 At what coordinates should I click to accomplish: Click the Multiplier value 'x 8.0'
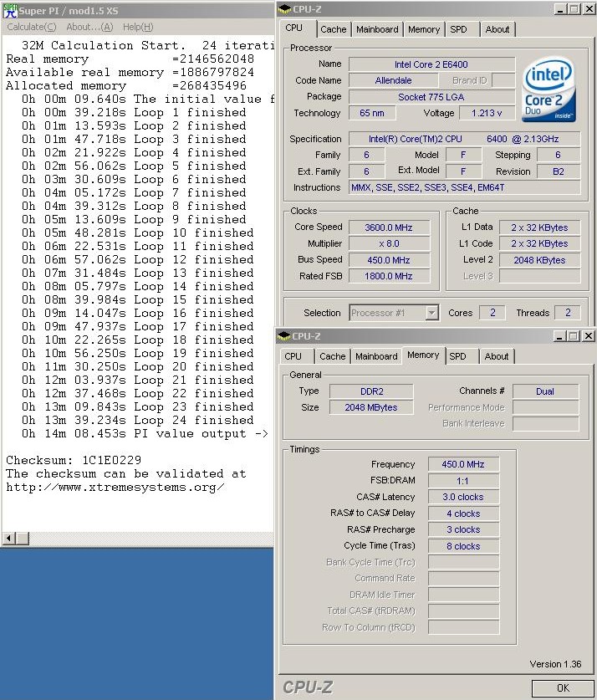tap(389, 243)
